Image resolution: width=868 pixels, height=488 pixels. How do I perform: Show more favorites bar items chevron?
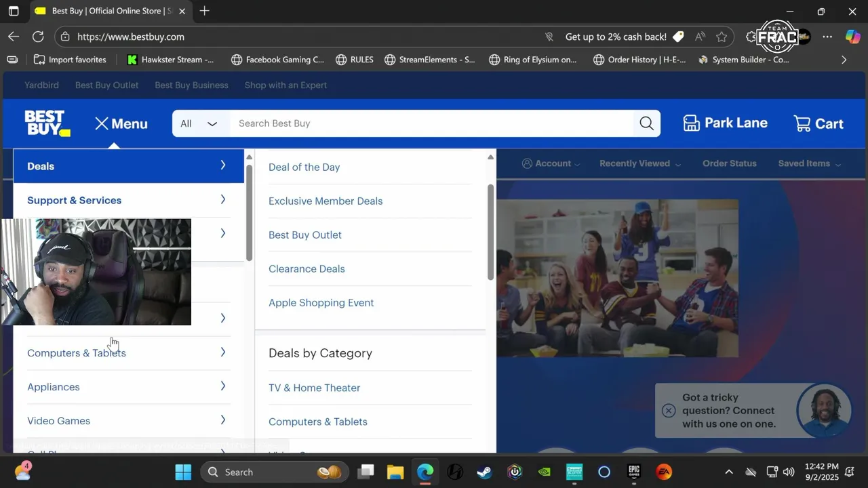click(844, 60)
